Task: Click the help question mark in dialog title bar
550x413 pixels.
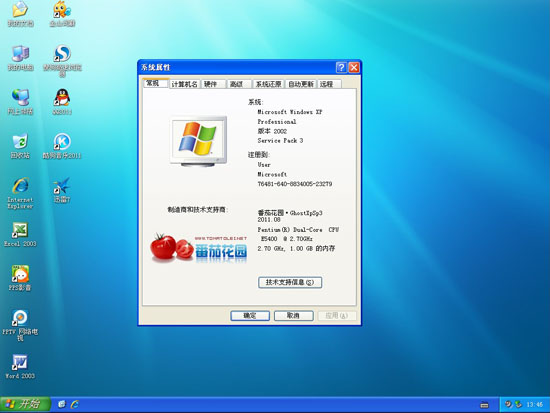Action: coord(341,67)
